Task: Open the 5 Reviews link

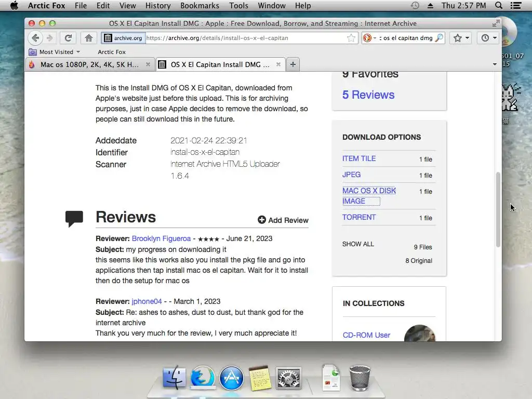Action: (368, 95)
